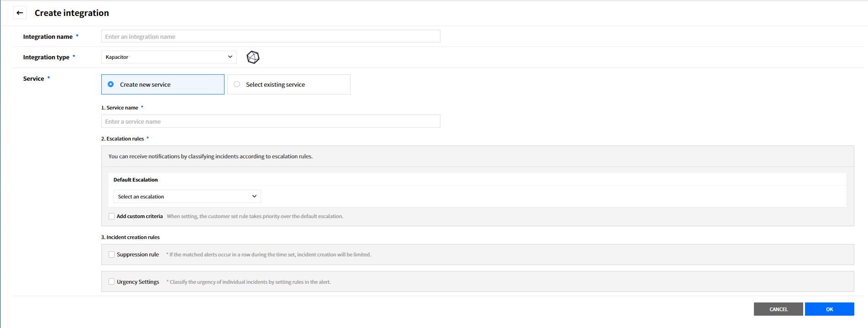Click the Default Escalation heading
This screenshot has width=868, height=328.
pos(136,180)
